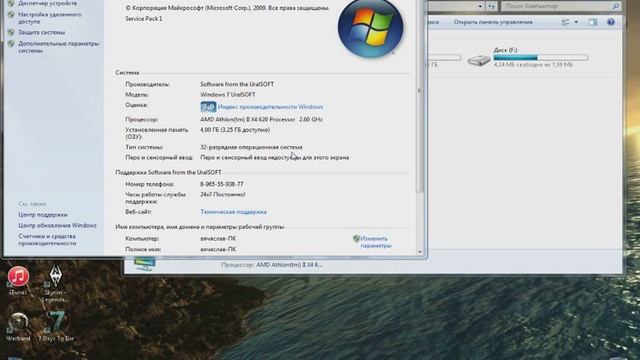Open view options dropdown arrow in Explorer
Viewport: 640px width, 360px height.
click(x=576, y=22)
